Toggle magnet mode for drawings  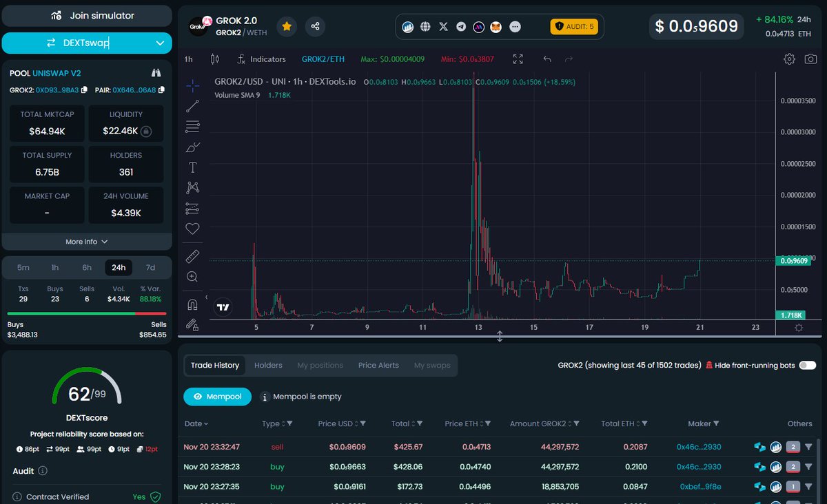tap(192, 304)
